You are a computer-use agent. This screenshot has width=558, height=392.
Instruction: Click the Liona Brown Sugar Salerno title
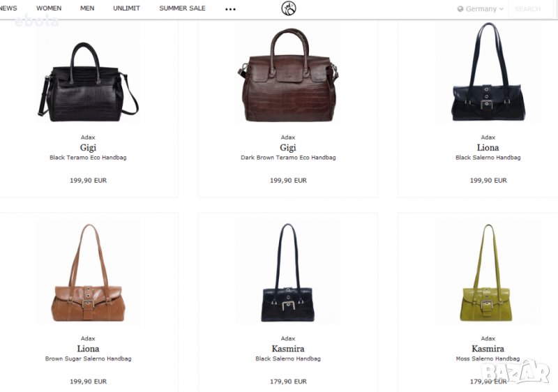(x=89, y=349)
